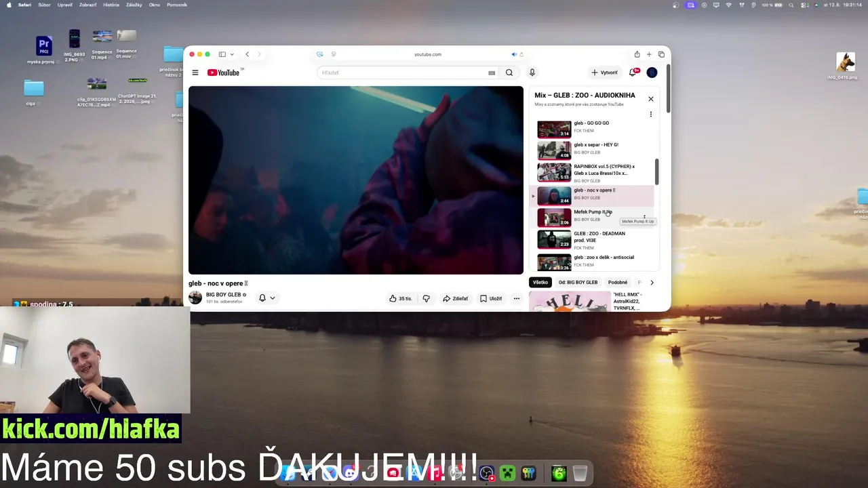Open the Záložky menu
The width and height of the screenshot is (868, 488).
134,5
